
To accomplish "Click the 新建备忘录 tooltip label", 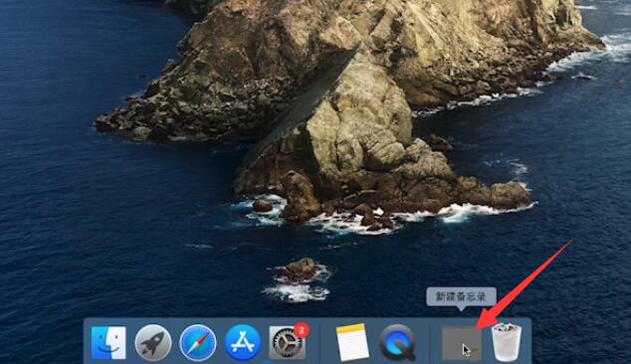I will [461, 296].
